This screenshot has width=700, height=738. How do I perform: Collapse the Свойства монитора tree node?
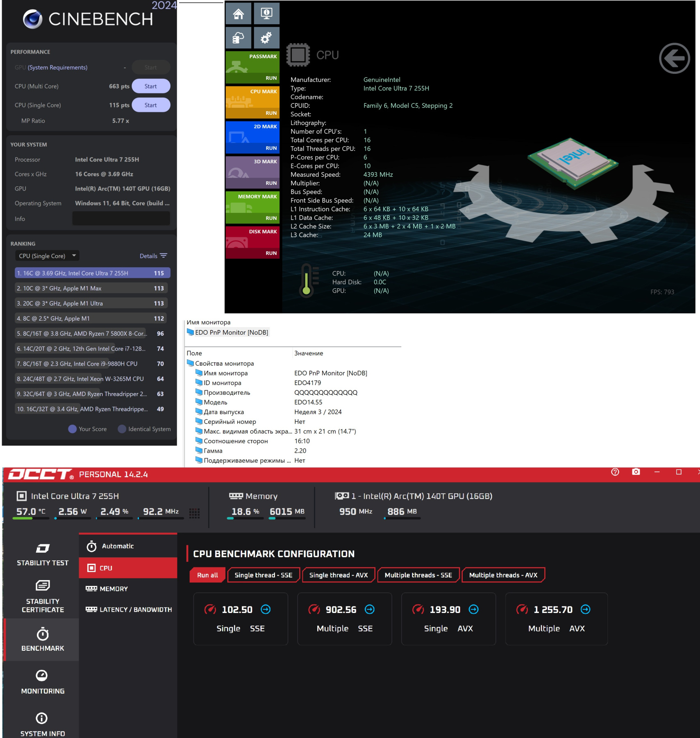pyautogui.click(x=190, y=363)
